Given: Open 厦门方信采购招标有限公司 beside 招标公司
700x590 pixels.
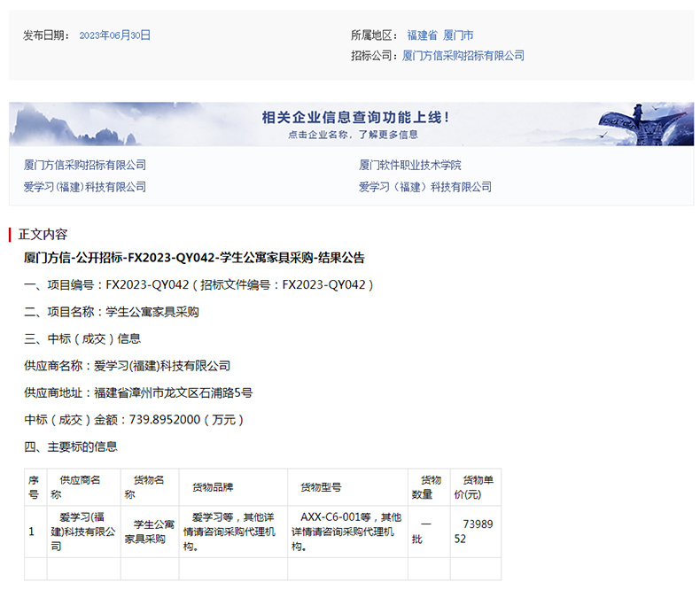Looking at the screenshot, I should point(463,56).
